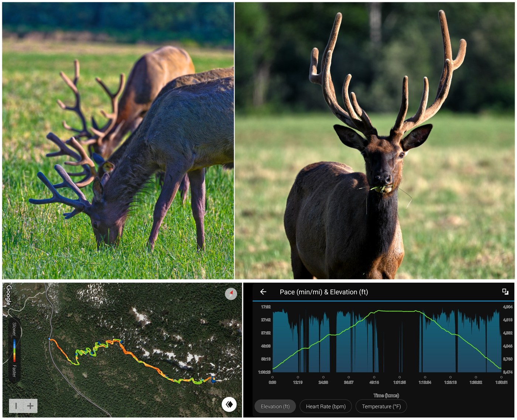Screen dimensions: 517x420
Task: Toggle the Elevation (ft) overlay chip
Action: (x=275, y=406)
